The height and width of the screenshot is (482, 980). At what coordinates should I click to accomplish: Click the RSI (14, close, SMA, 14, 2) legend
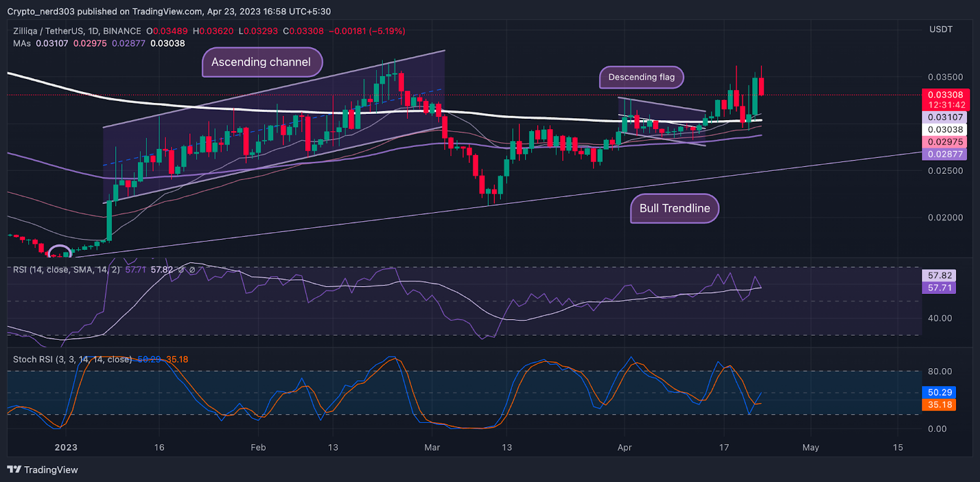tap(67, 269)
